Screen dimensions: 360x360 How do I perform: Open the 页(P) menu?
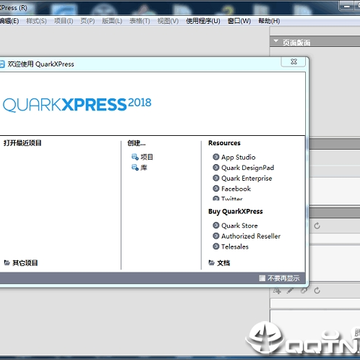(x=87, y=21)
